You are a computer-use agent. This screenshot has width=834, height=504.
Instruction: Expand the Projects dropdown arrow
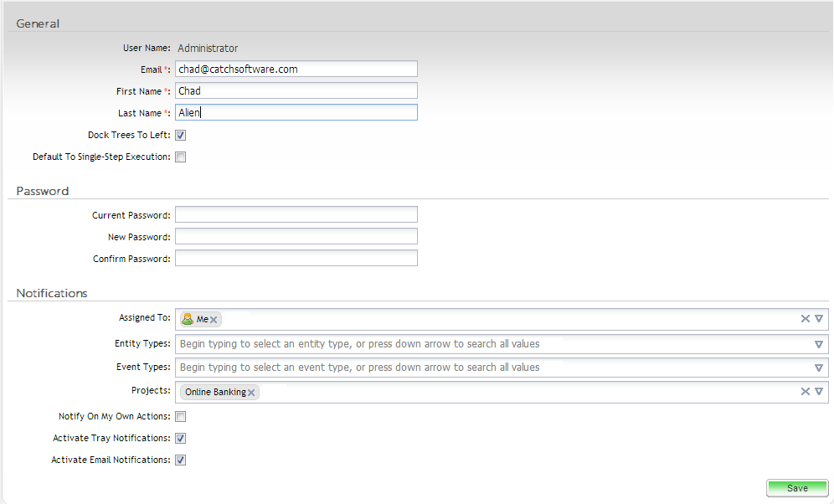pos(819,392)
